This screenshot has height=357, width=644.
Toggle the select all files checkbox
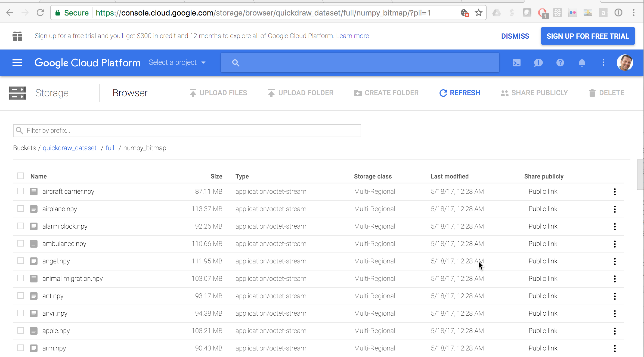tap(21, 176)
